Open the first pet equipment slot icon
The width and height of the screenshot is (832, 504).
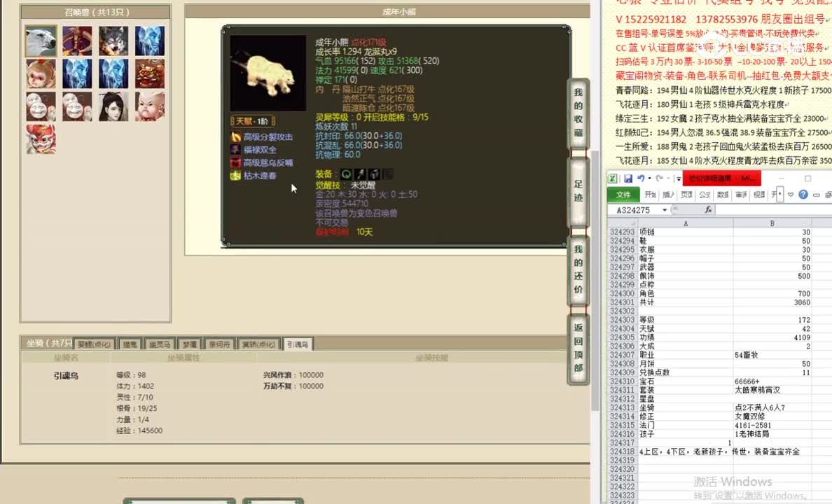coord(346,174)
